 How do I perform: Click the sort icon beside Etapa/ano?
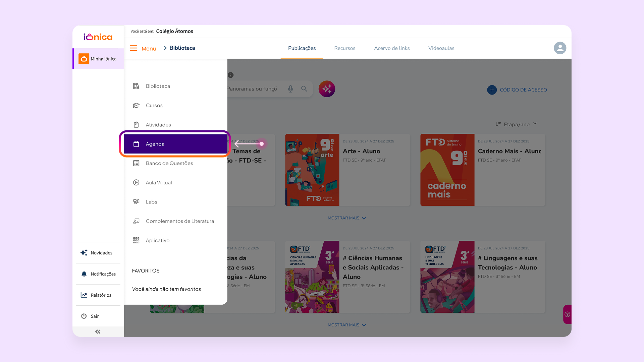498,124
